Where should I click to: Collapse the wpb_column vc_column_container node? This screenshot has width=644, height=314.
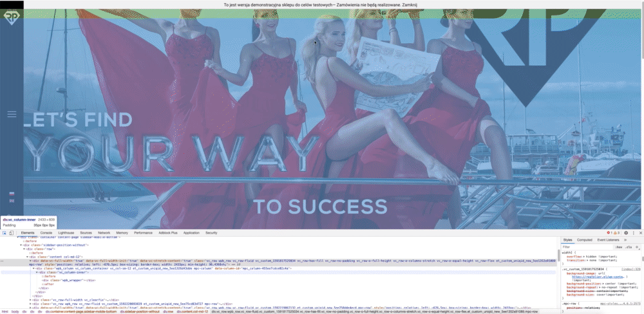pyautogui.click(x=33, y=268)
